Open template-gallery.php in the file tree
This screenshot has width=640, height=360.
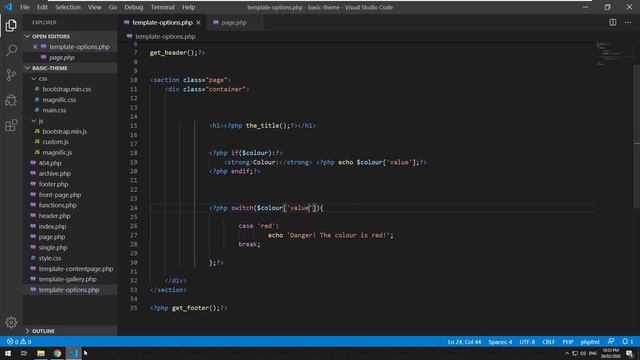67,279
